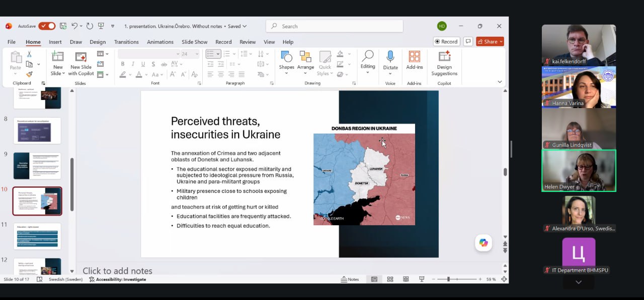The height and width of the screenshot is (300, 644).
Task: Toggle Center alignment button
Action: tap(221, 74)
